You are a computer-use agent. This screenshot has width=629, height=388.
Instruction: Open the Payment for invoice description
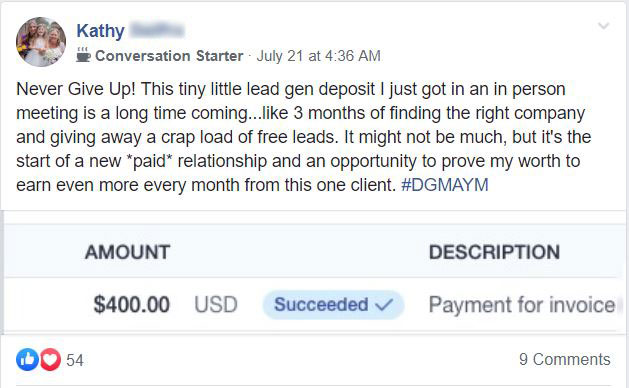(522, 305)
